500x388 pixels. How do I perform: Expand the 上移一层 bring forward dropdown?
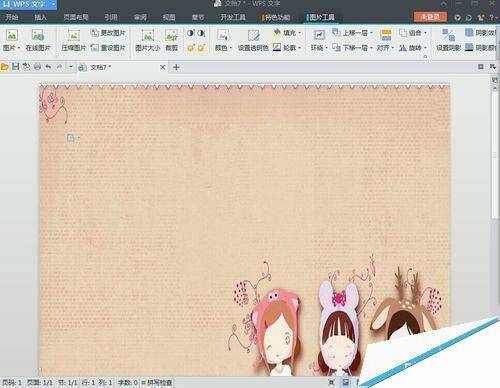[x=371, y=33]
